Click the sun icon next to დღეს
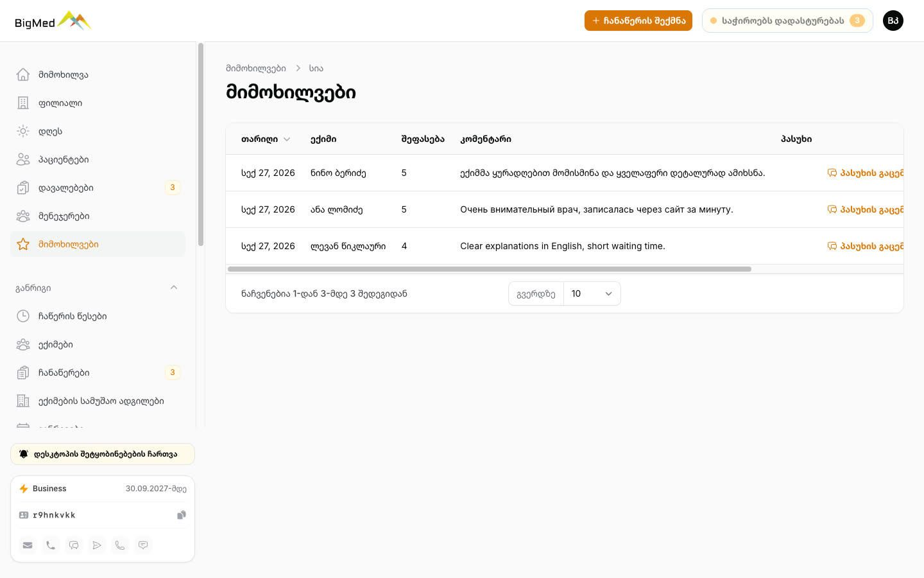This screenshot has height=578, width=924. click(x=23, y=131)
